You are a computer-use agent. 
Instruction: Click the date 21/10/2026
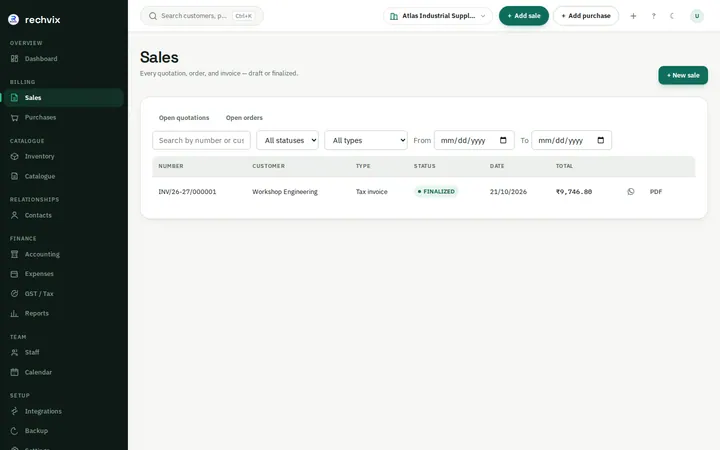(508, 192)
